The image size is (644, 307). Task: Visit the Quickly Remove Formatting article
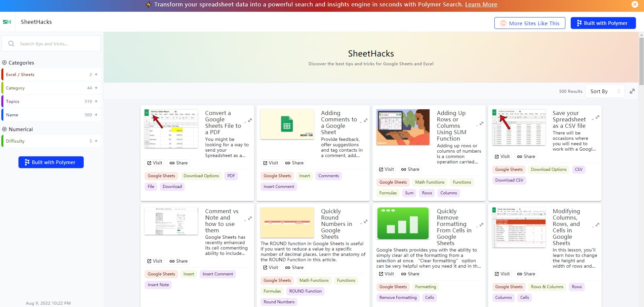[386, 274]
